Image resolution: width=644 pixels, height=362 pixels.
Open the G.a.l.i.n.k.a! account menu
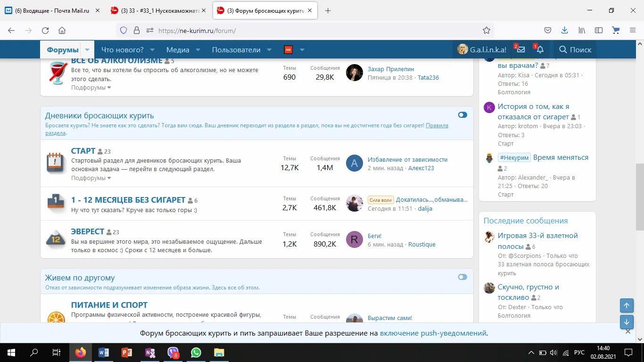[482, 49]
